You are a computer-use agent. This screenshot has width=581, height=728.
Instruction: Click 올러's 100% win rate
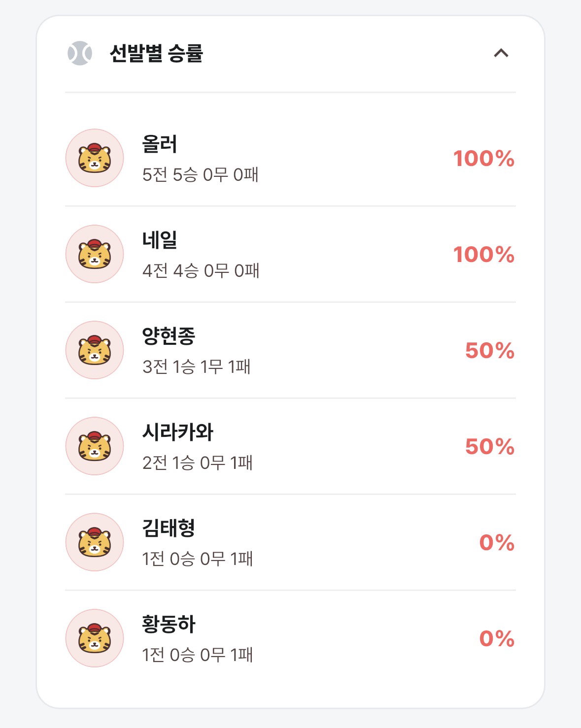[x=484, y=159]
